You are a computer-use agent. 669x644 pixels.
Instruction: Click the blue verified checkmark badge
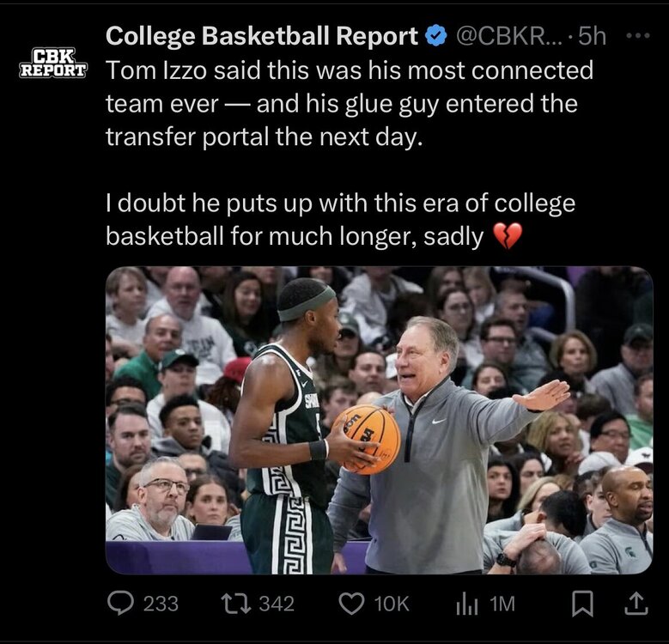point(436,36)
